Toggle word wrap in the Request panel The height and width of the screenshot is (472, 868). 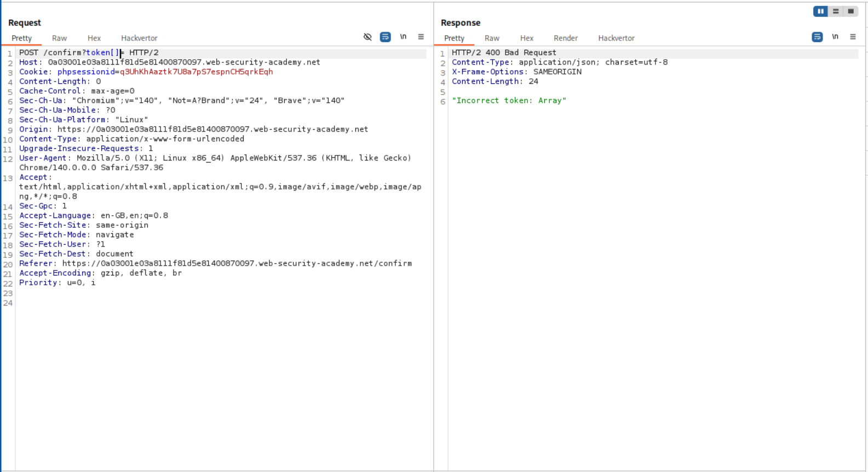tap(386, 37)
